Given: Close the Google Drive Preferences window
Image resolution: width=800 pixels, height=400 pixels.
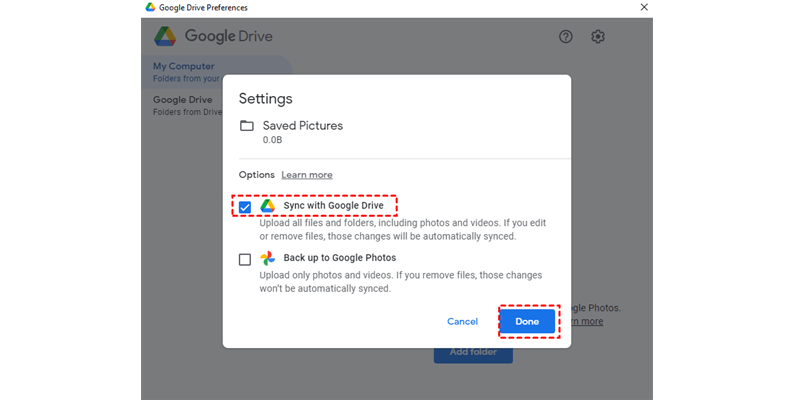Looking at the screenshot, I should [x=644, y=7].
